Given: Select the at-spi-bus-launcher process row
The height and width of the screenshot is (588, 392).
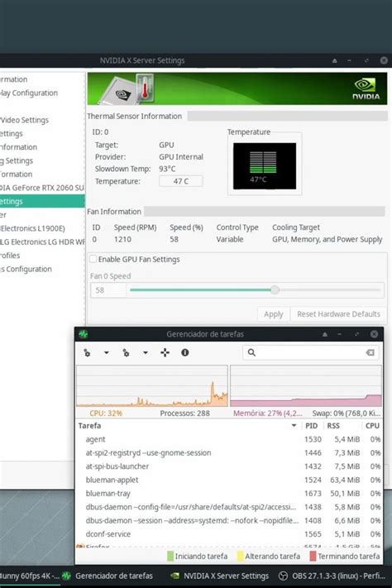Looking at the screenshot, I should 229,466.
